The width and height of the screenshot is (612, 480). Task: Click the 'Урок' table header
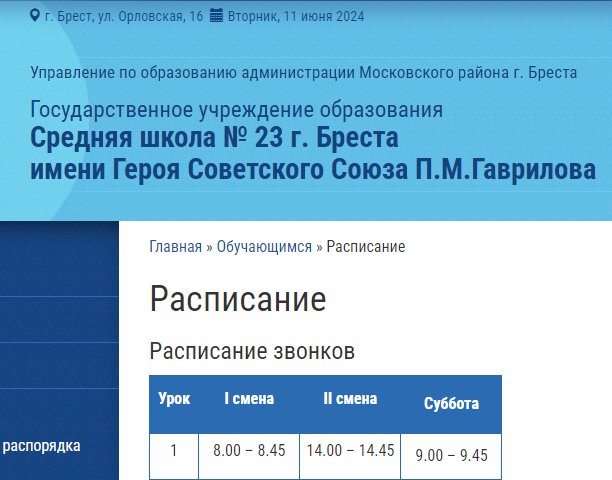pos(174,399)
